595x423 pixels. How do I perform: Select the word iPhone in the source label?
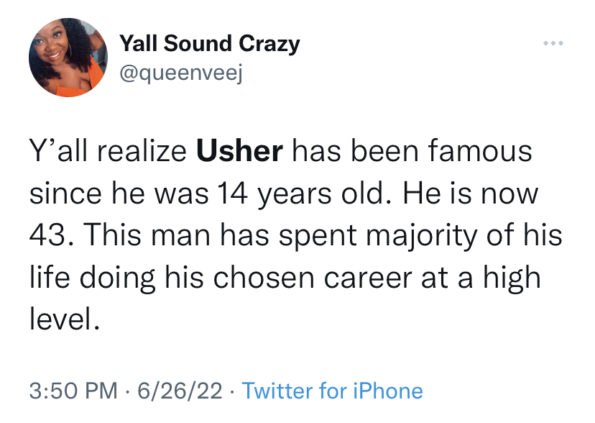click(x=388, y=390)
